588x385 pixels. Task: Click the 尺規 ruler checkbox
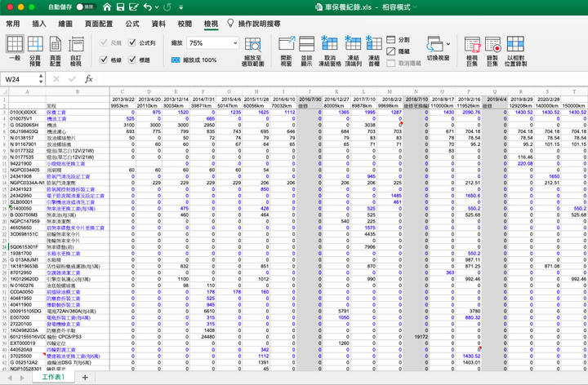pyautogui.click(x=104, y=42)
